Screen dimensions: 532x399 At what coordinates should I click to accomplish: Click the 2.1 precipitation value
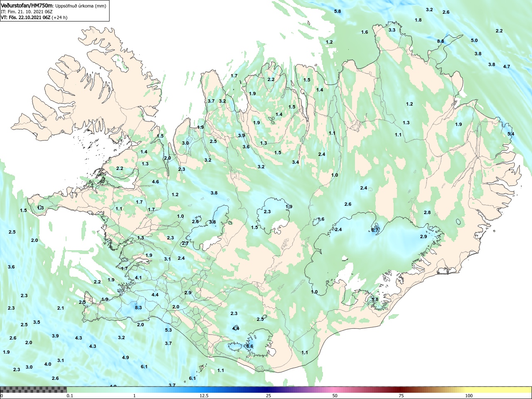[61, 308]
